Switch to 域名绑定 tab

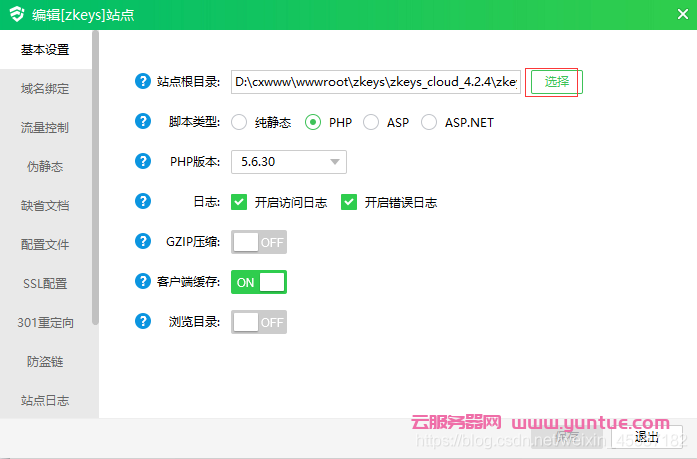pyautogui.click(x=45, y=89)
